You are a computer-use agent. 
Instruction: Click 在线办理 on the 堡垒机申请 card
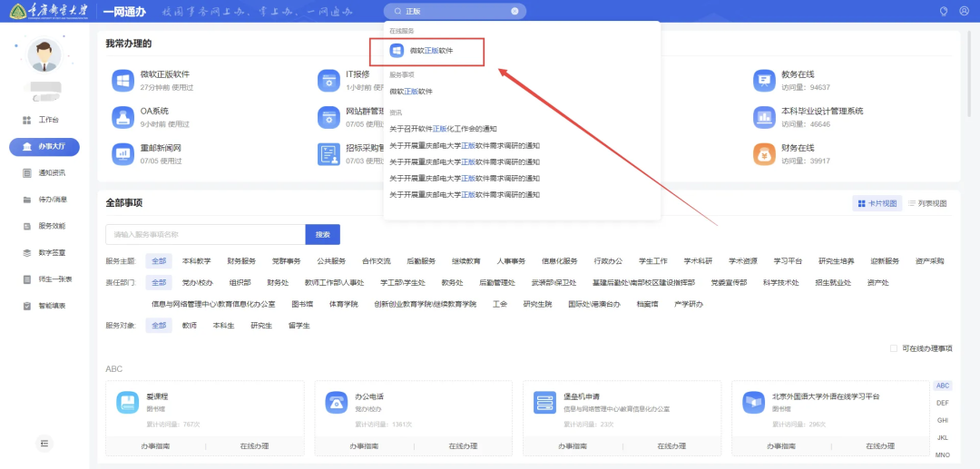pos(671,446)
